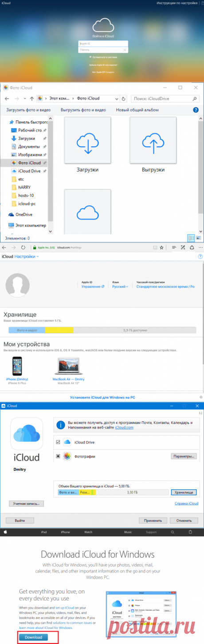
Task: Click the sign-in arrow in the password field
Action: click(x=126, y=50)
